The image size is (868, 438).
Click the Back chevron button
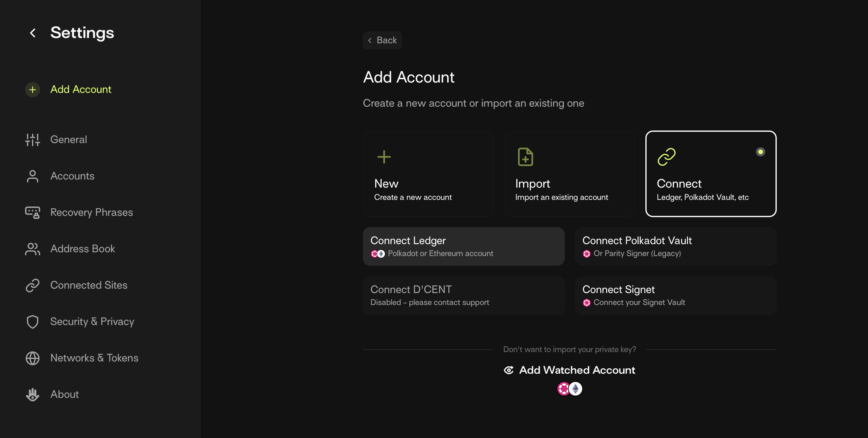tap(382, 40)
